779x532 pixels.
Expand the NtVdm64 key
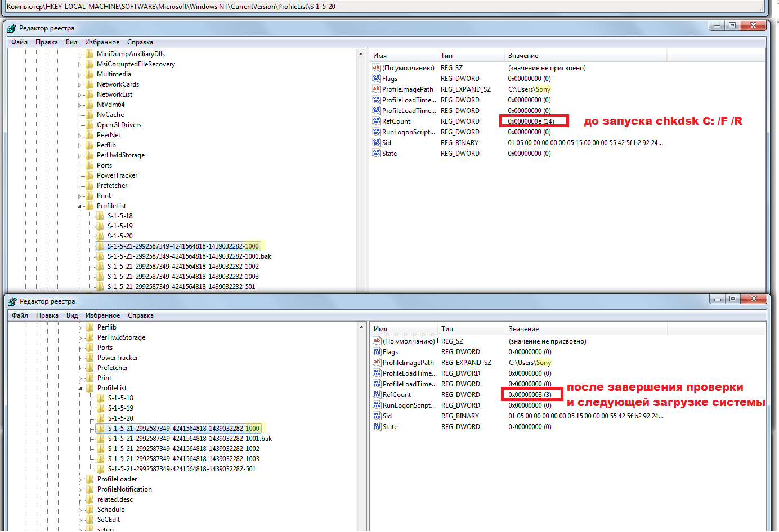(80, 105)
